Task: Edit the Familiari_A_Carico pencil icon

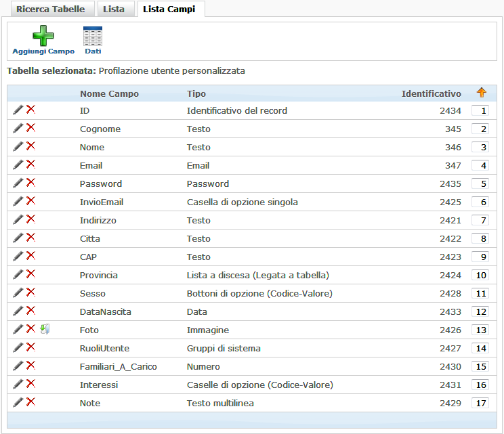Action: [18, 366]
